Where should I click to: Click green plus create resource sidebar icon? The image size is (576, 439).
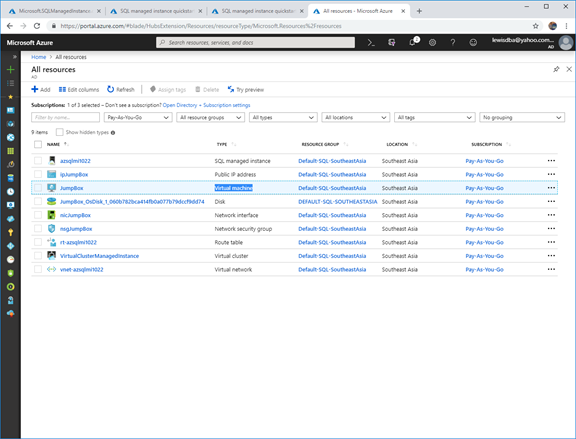click(11, 69)
